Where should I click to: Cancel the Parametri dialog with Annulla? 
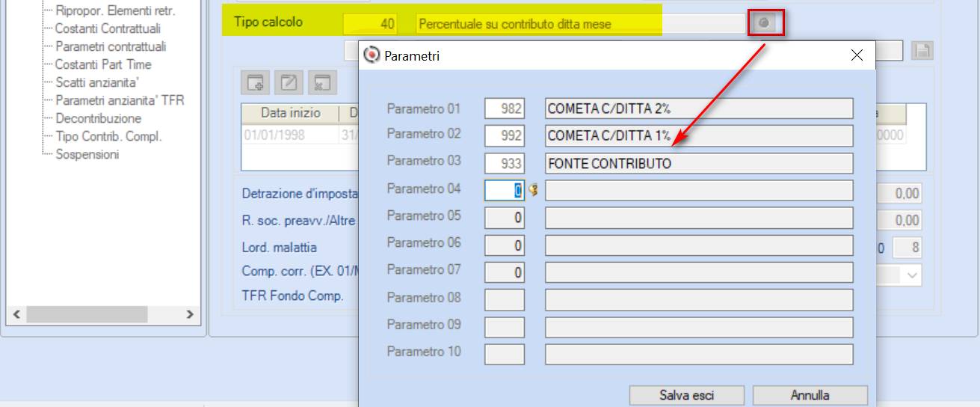click(810, 395)
